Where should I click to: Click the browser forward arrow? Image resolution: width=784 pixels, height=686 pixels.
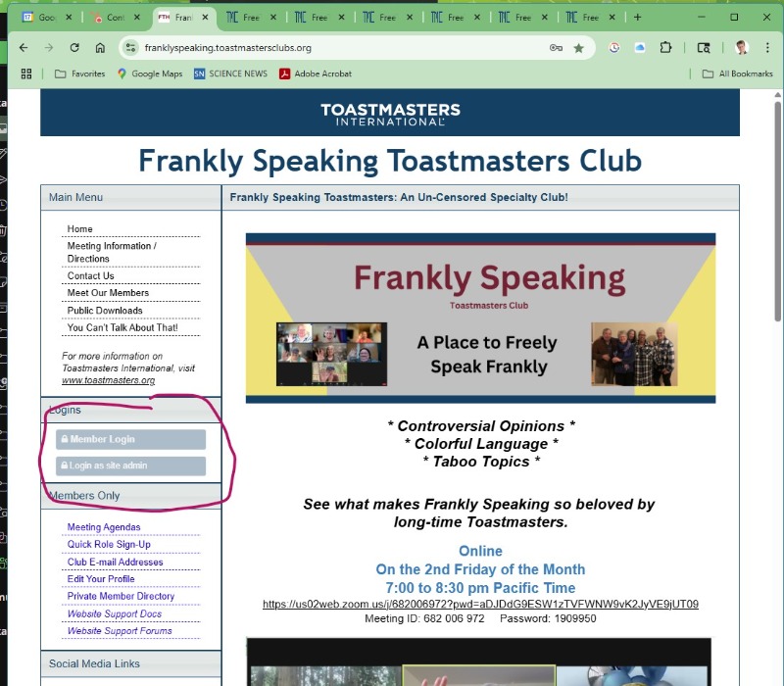(48, 47)
